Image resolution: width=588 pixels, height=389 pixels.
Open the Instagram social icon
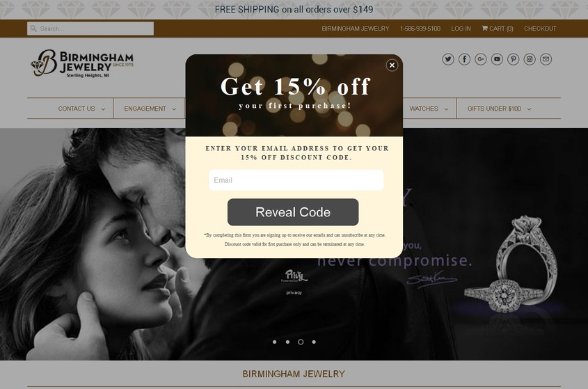(530, 59)
